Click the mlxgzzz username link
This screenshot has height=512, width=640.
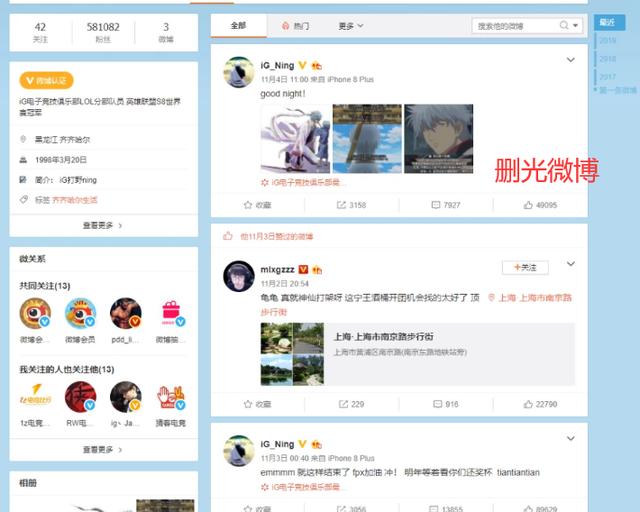click(277, 269)
